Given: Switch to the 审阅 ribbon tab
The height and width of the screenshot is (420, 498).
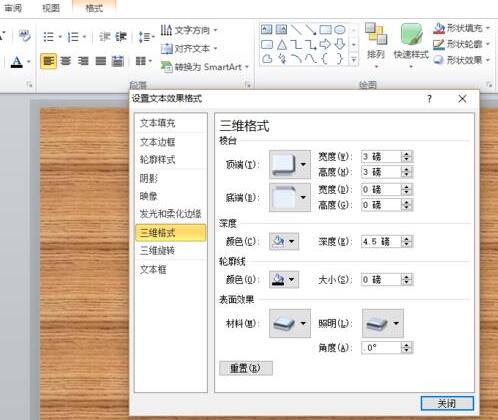Looking at the screenshot, I should click(x=13, y=8).
